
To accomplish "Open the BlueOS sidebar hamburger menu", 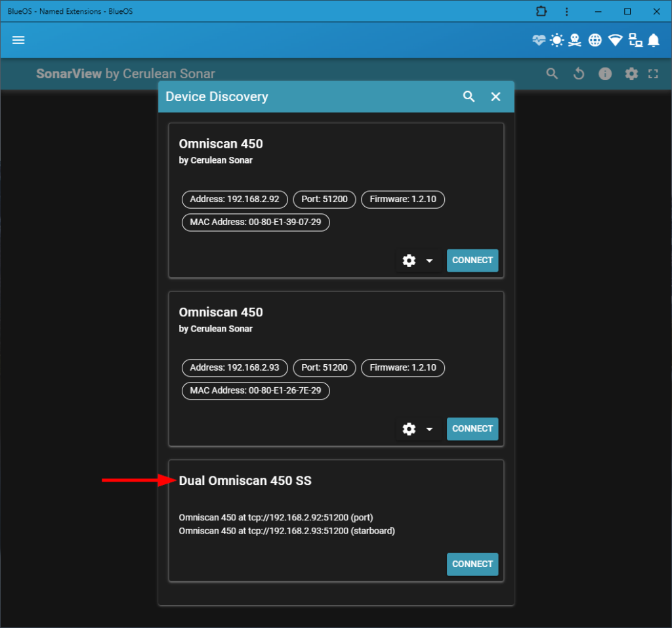I will [18, 40].
